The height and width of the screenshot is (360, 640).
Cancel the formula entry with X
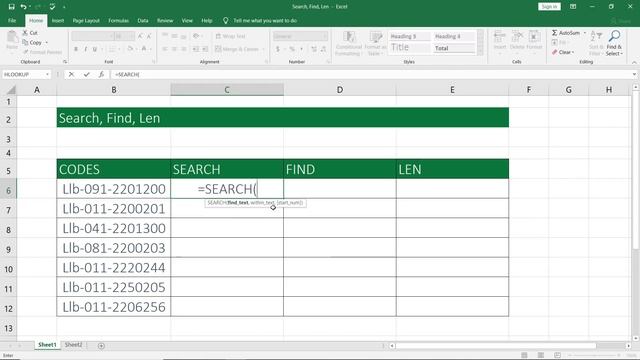pos(71,74)
